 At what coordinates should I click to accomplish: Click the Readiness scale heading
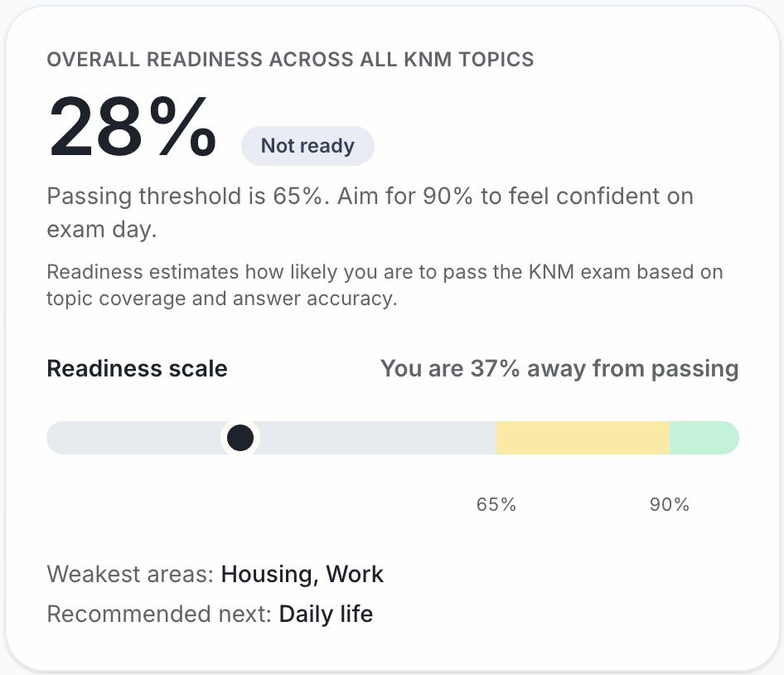click(x=137, y=368)
